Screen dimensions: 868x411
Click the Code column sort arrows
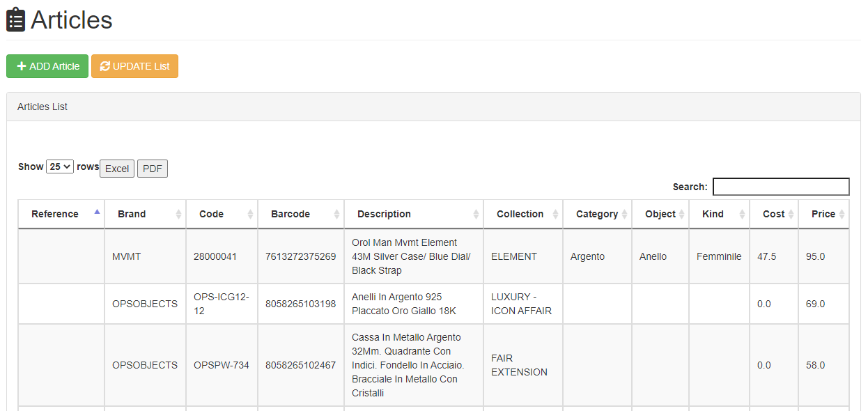[250, 214]
